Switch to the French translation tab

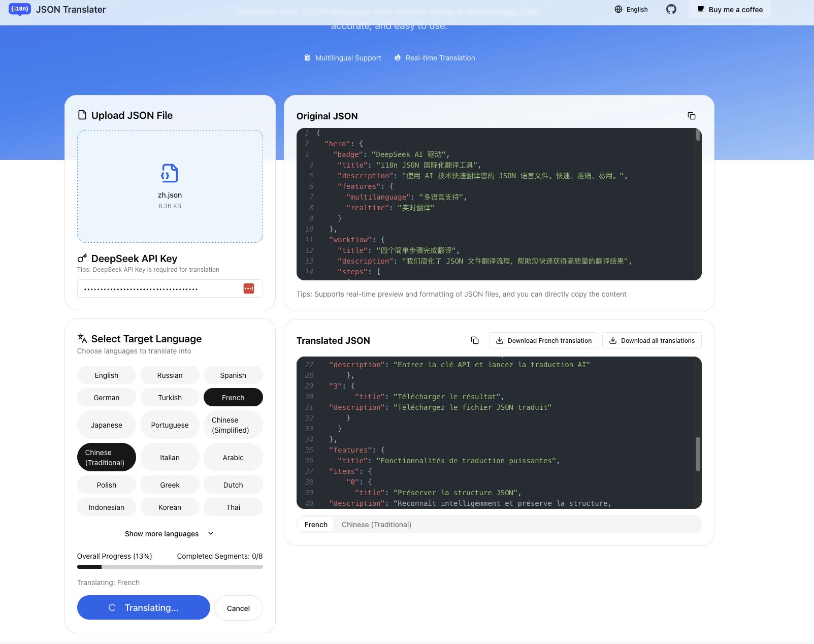point(316,524)
